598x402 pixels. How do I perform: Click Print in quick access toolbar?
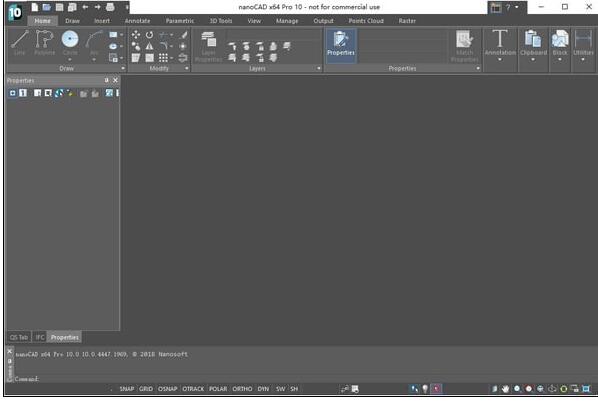[x=110, y=7]
